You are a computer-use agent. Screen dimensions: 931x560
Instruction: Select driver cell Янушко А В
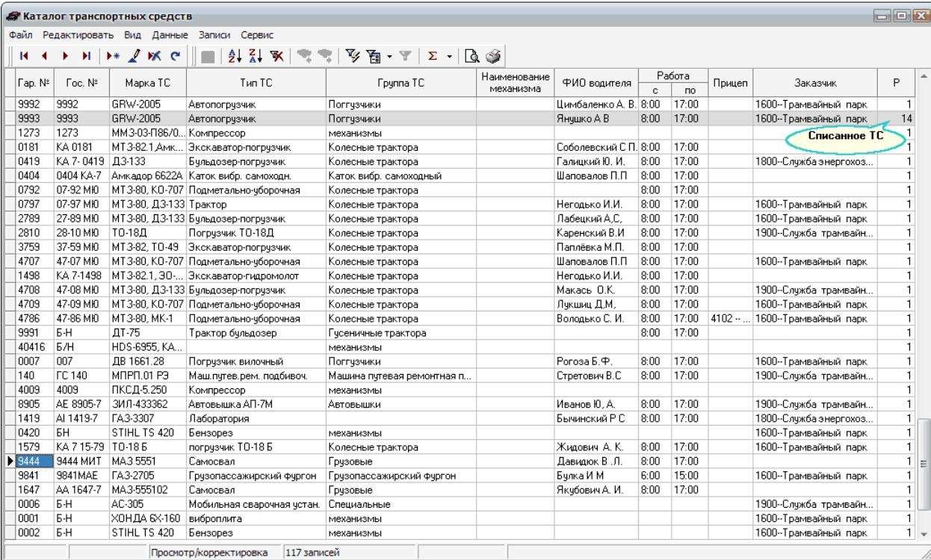tap(596, 118)
